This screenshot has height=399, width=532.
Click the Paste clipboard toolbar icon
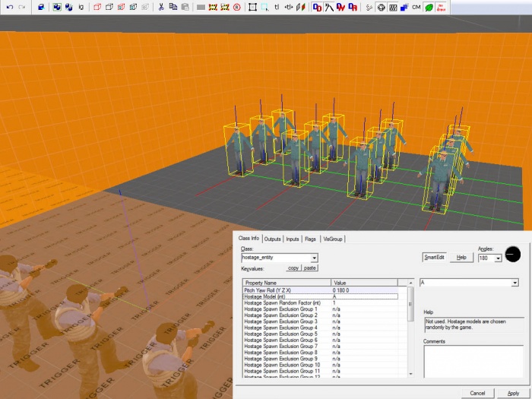[x=185, y=8]
